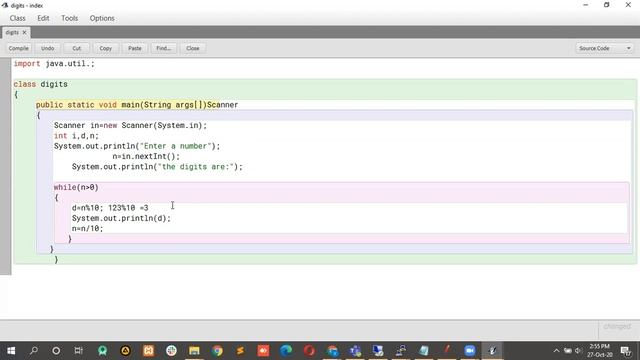Open Opera browser from the taskbar
Image resolution: width=640 pixels, height=360 pixels.
(309, 351)
